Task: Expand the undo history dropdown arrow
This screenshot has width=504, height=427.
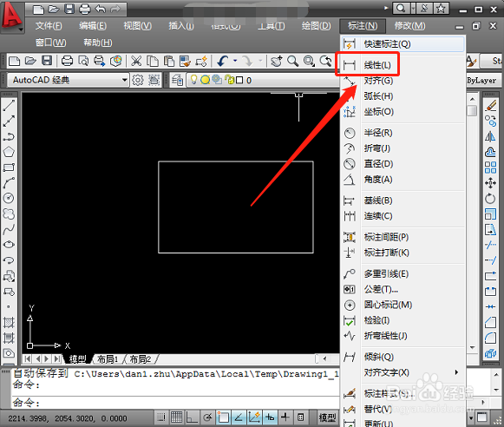Action: point(235,61)
